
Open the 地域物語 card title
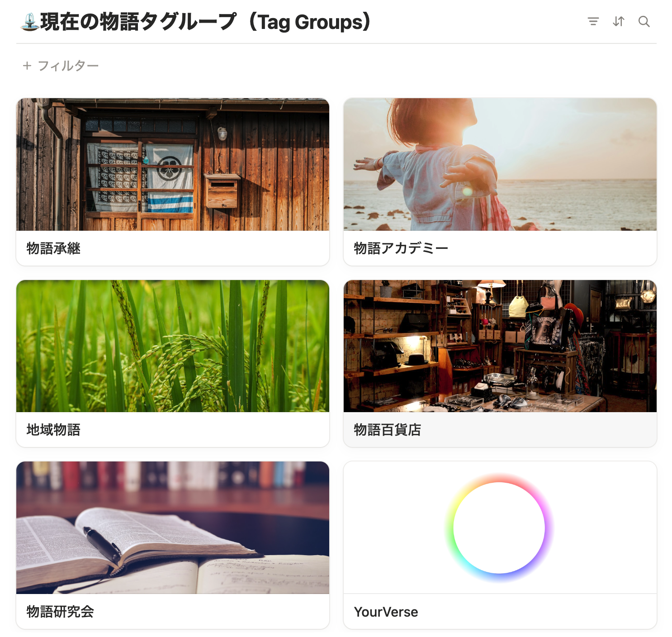pos(53,430)
